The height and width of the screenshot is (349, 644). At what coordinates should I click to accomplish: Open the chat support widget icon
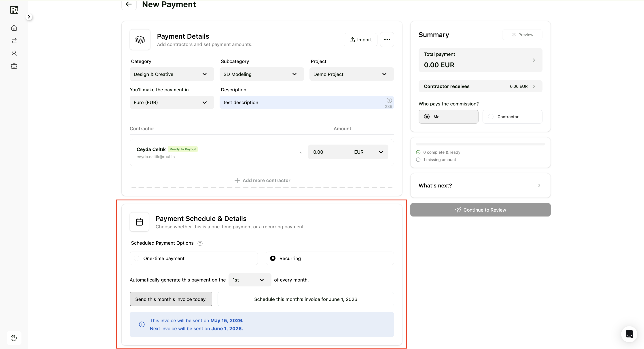(629, 334)
